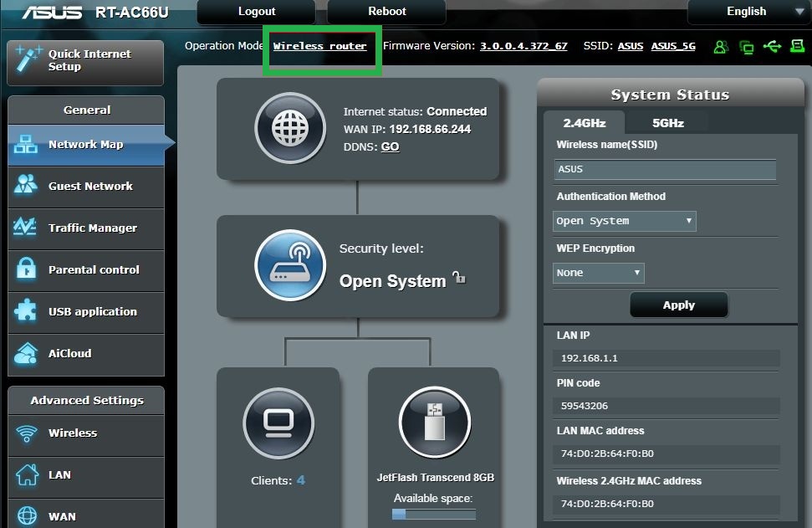The width and height of the screenshot is (812, 528).
Task: Select the USB flash drive icon
Action: click(435, 423)
